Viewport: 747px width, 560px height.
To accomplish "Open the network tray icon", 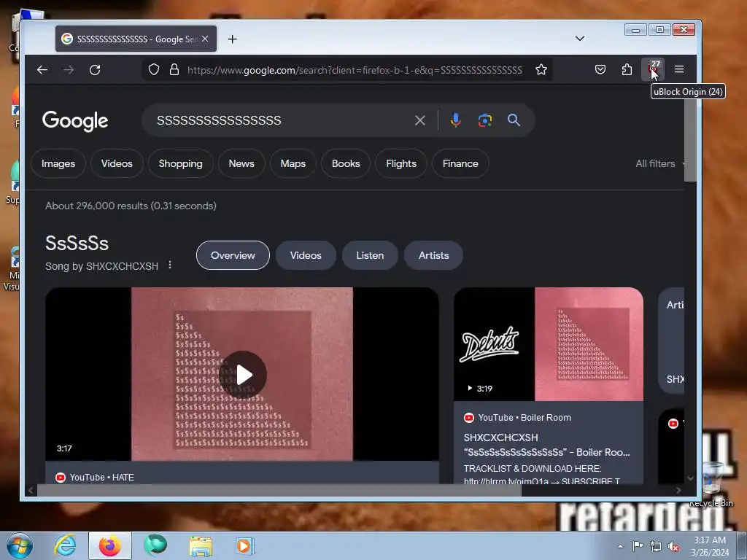I will click(656, 546).
